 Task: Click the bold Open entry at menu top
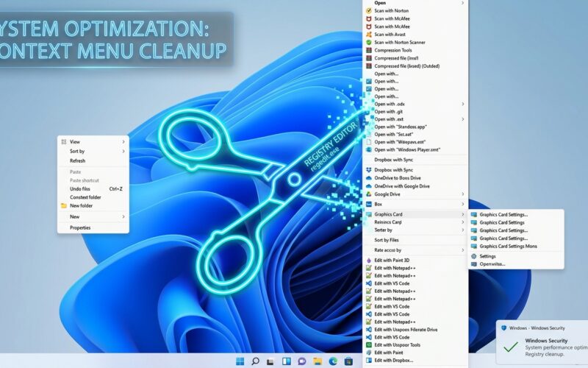point(415,3)
